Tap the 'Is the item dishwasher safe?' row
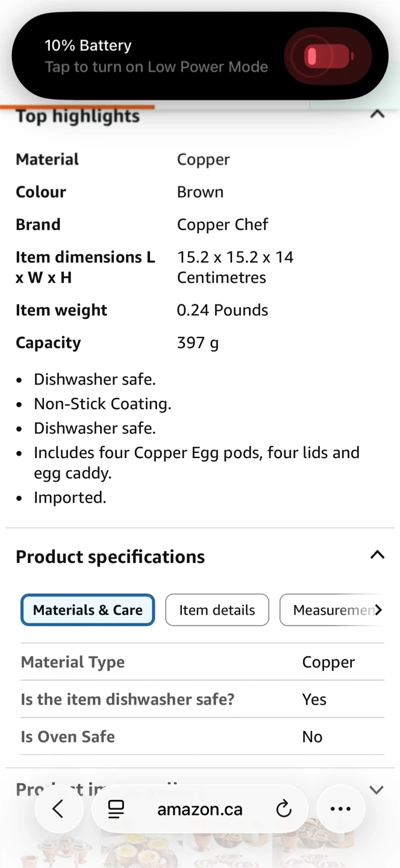Screen dimensions: 400x868 [x=128, y=699]
